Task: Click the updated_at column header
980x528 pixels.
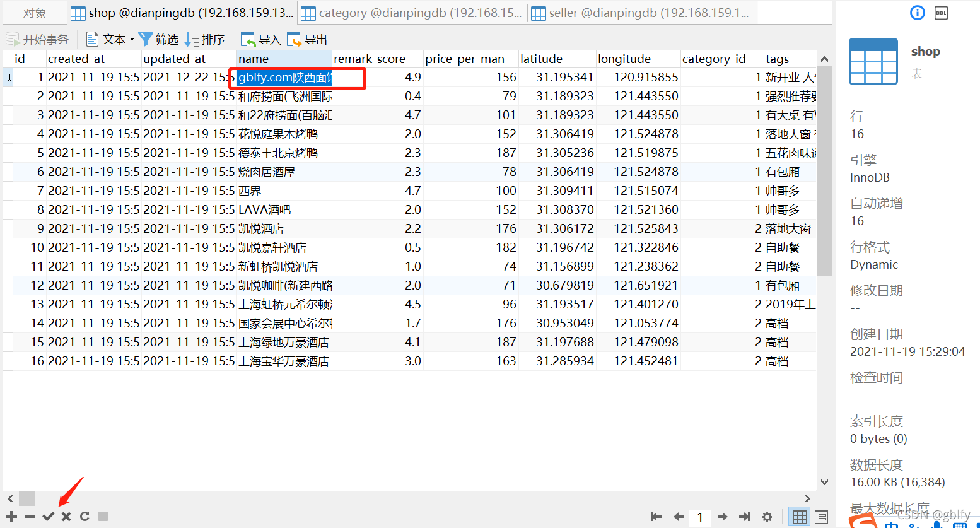Action: coord(189,59)
